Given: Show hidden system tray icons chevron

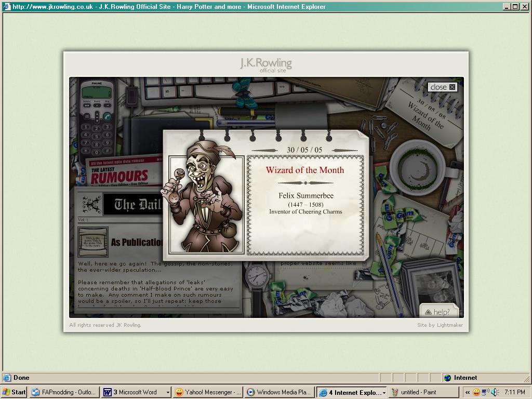Looking at the screenshot, I should pos(468,393).
